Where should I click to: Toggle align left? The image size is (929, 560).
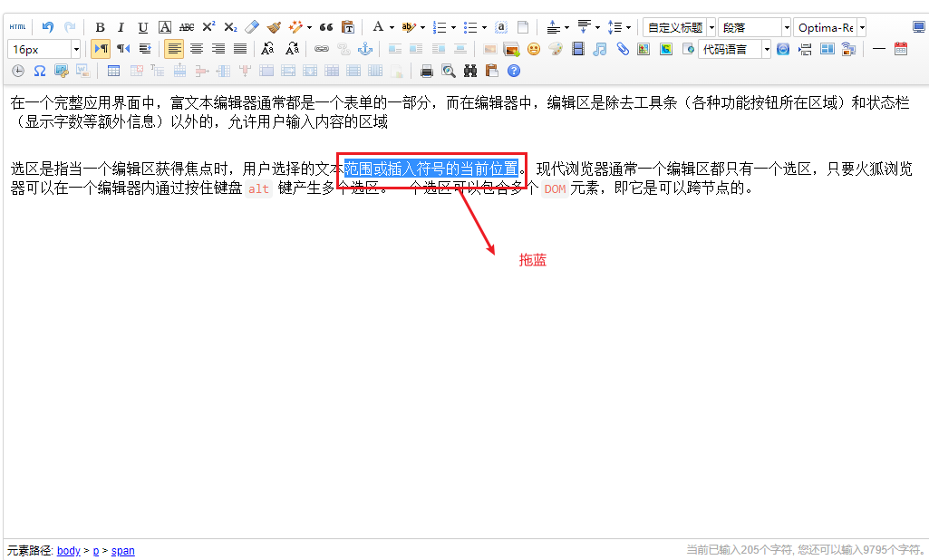click(x=174, y=49)
